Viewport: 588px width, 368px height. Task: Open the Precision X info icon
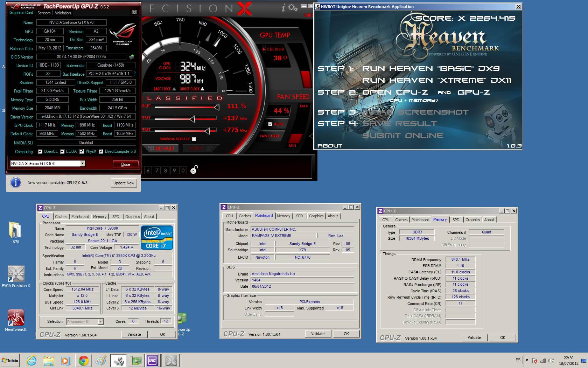[283, 8]
